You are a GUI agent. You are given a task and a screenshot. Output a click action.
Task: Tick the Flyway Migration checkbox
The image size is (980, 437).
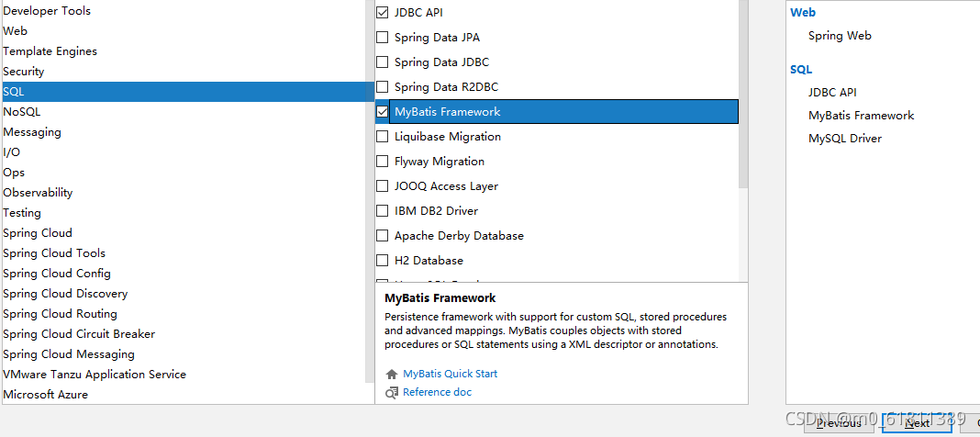coord(382,162)
